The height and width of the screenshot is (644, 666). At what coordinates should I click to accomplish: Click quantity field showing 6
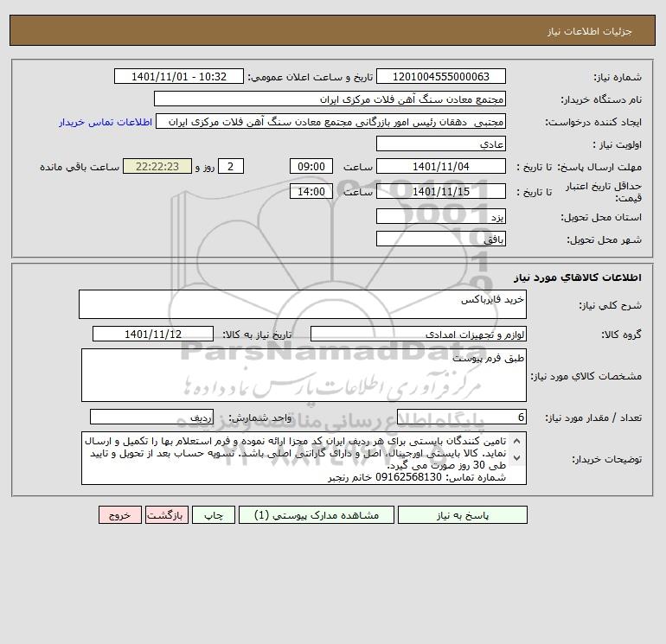pyautogui.click(x=462, y=417)
